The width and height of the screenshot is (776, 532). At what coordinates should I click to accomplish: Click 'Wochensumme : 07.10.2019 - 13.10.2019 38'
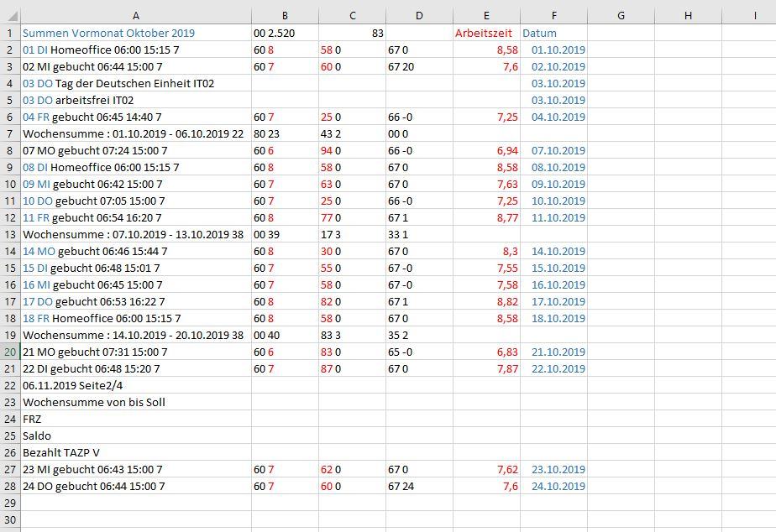pyautogui.click(x=135, y=234)
